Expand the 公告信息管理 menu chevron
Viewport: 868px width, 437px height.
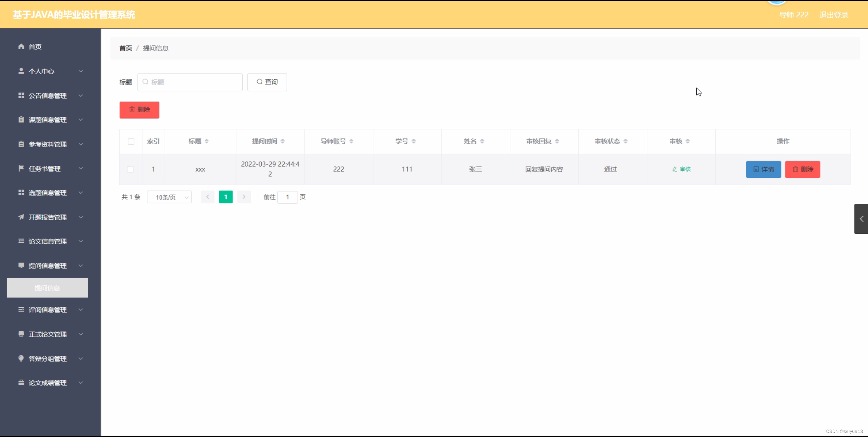pos(81,95)
